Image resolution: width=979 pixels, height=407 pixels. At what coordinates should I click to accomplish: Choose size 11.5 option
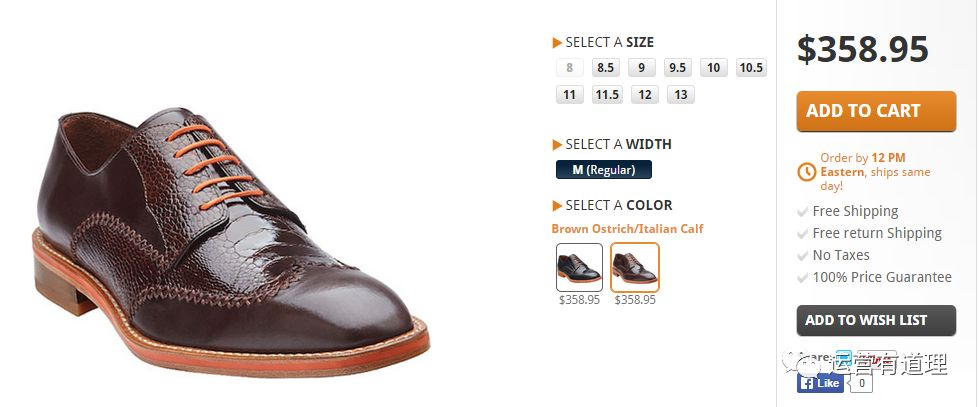607,95
